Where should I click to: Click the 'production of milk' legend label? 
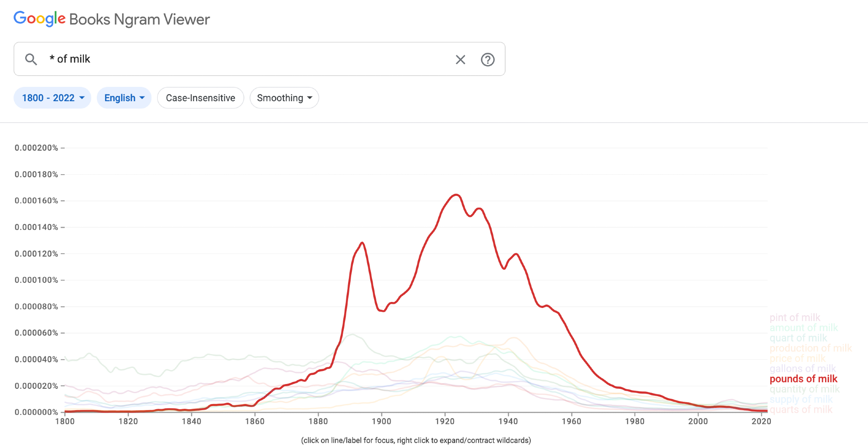point(810,348)
